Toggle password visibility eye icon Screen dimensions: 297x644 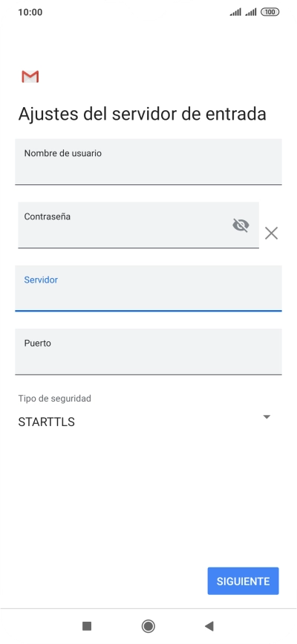pos(241,225)
